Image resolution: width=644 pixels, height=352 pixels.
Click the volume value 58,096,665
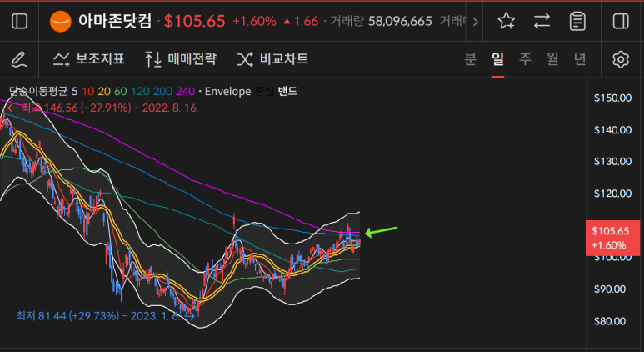tap(400, 22)
